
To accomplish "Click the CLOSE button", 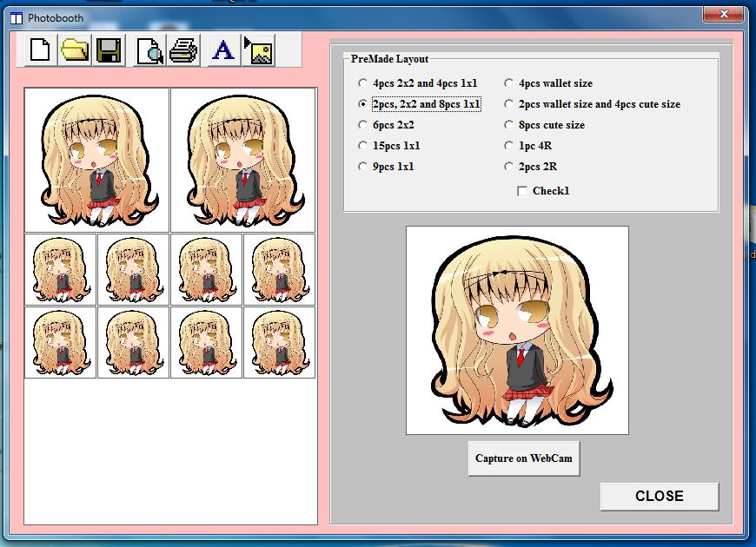I will (x=659, y=497).
